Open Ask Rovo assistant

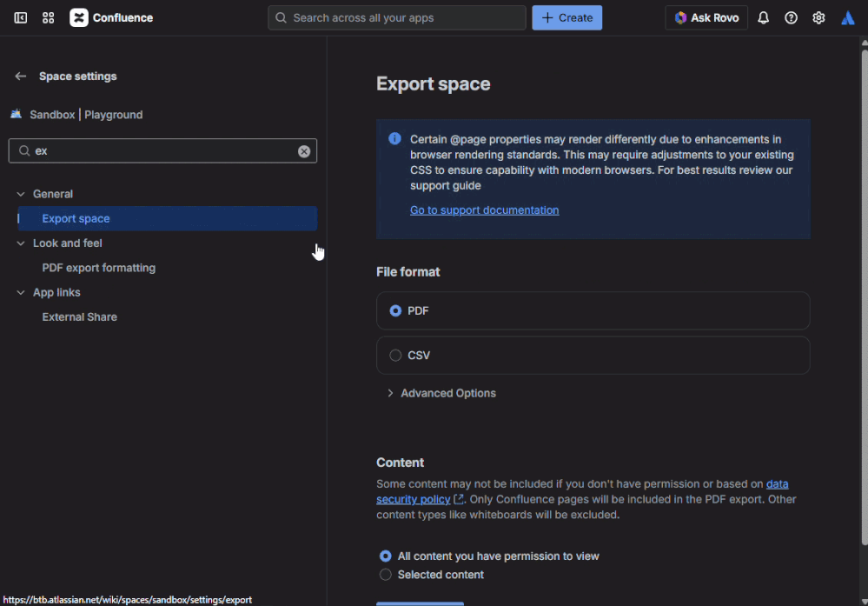coord(706,17)
